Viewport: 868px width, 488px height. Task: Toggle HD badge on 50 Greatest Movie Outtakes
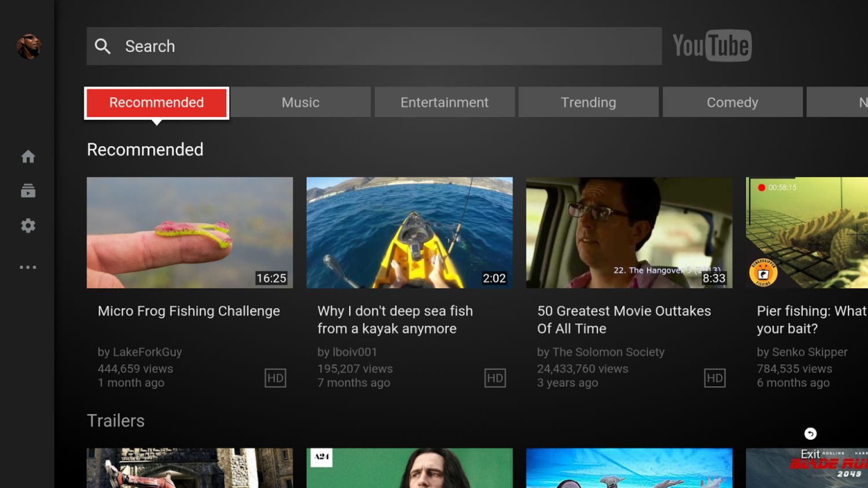click(715, 378)
